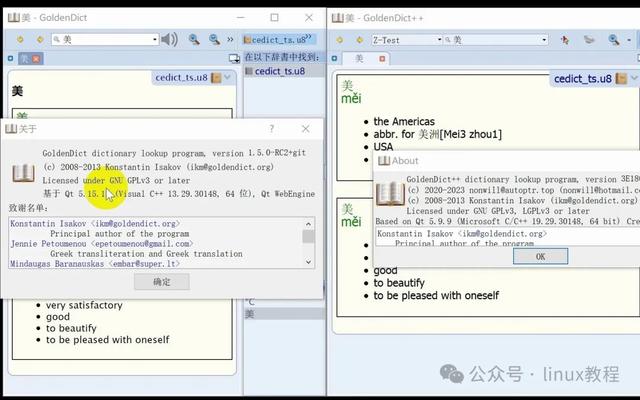Close the 关于 dialog
This screenshot has width=640, height=400.
306,129
